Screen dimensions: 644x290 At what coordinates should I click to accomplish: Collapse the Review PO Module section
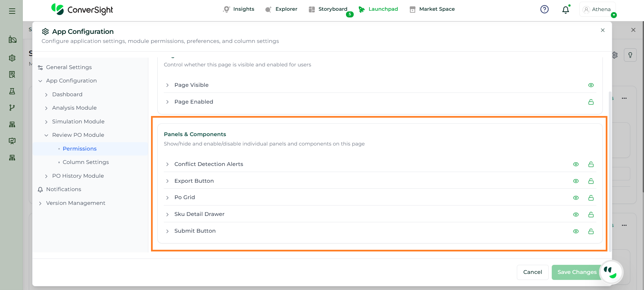(46, 135)
